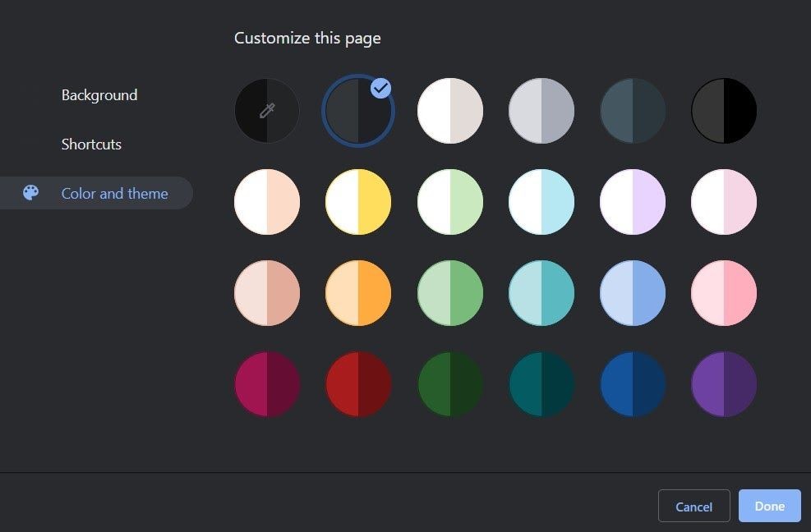The image size is (811, 532).
Task: Switch to Color and theme section
Action: [x=114, y=194]
